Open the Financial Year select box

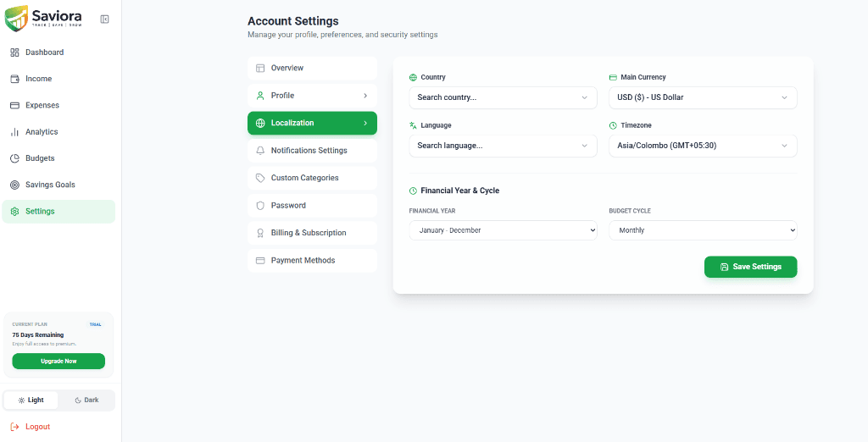504,230
